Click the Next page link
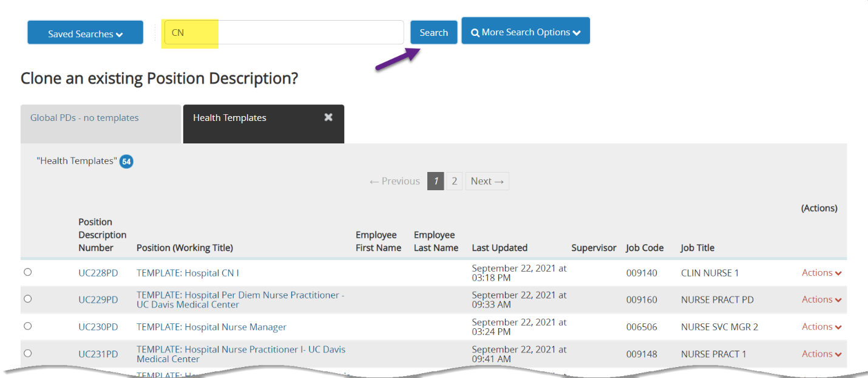Viewport: 868px width, 378px height. click(x=487, y=181)
